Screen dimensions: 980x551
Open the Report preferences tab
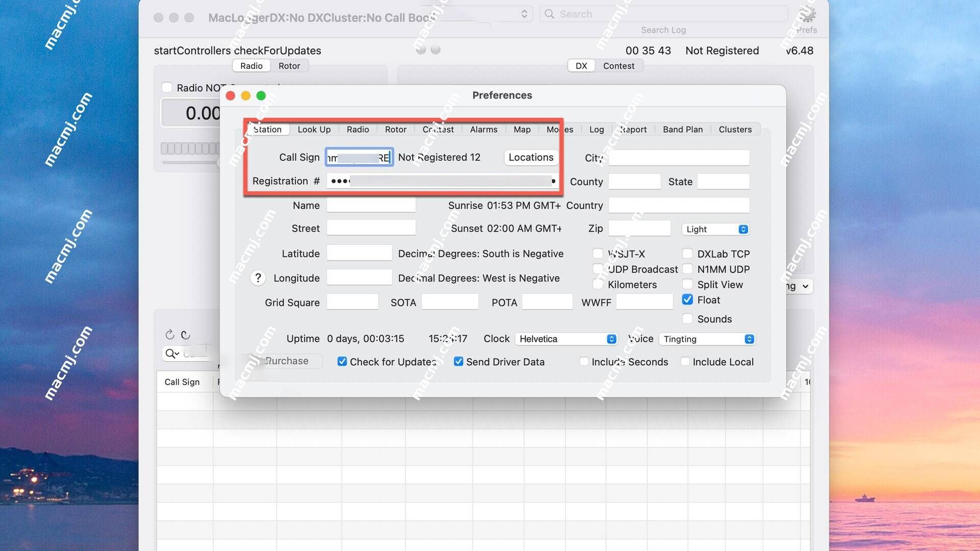point(633,129)
